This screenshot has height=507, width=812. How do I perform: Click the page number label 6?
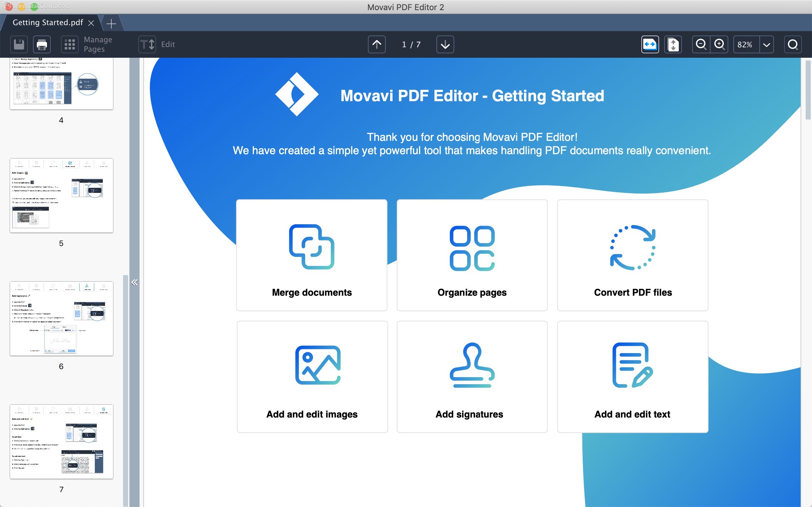61,366
